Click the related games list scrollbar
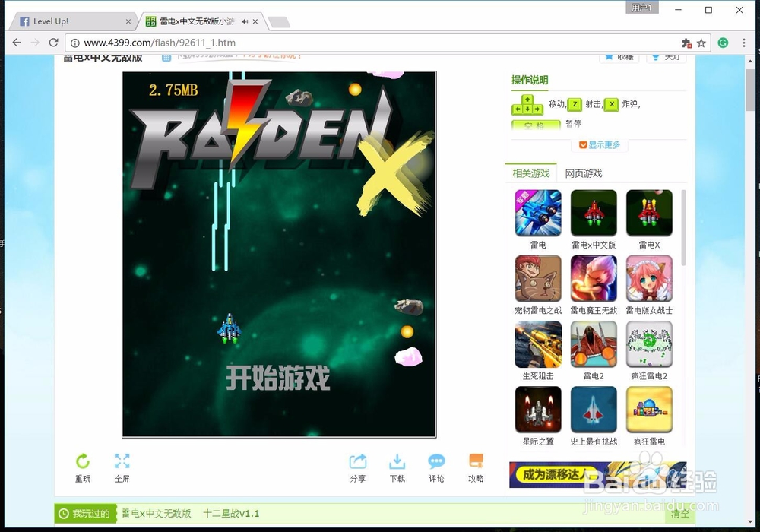 coord(683,228)
